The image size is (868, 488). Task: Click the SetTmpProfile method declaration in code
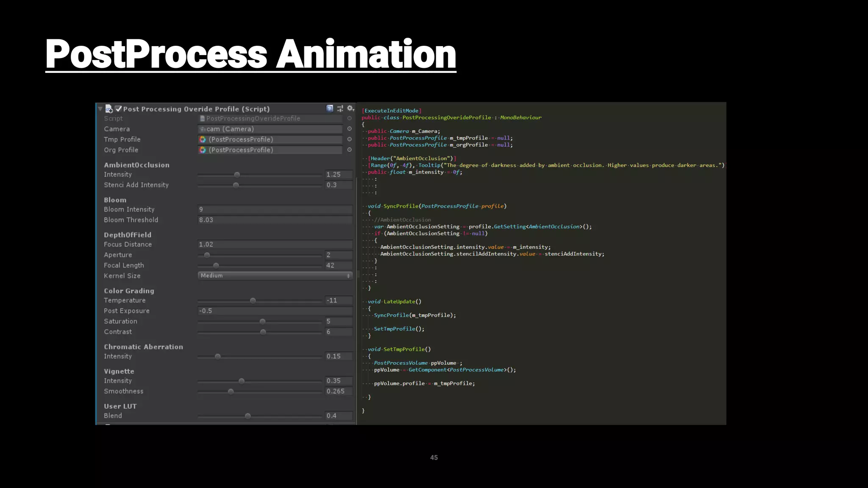[399, 349]
